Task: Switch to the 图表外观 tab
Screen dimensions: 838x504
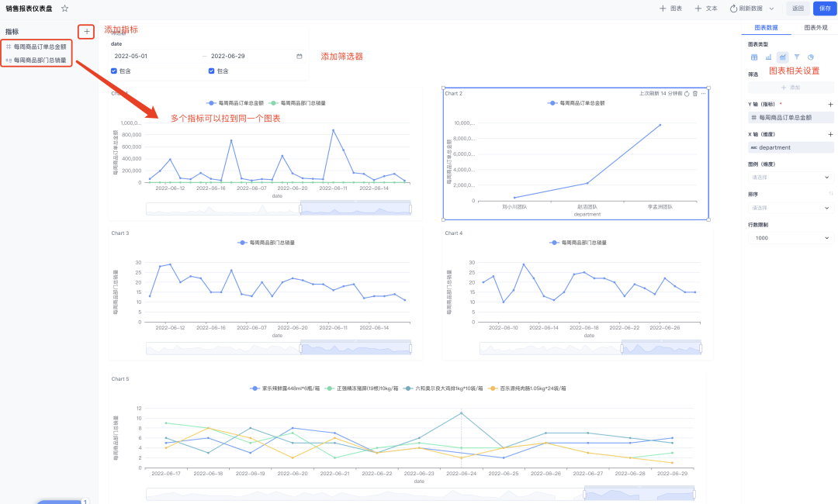Action: (x=815, y=28)
